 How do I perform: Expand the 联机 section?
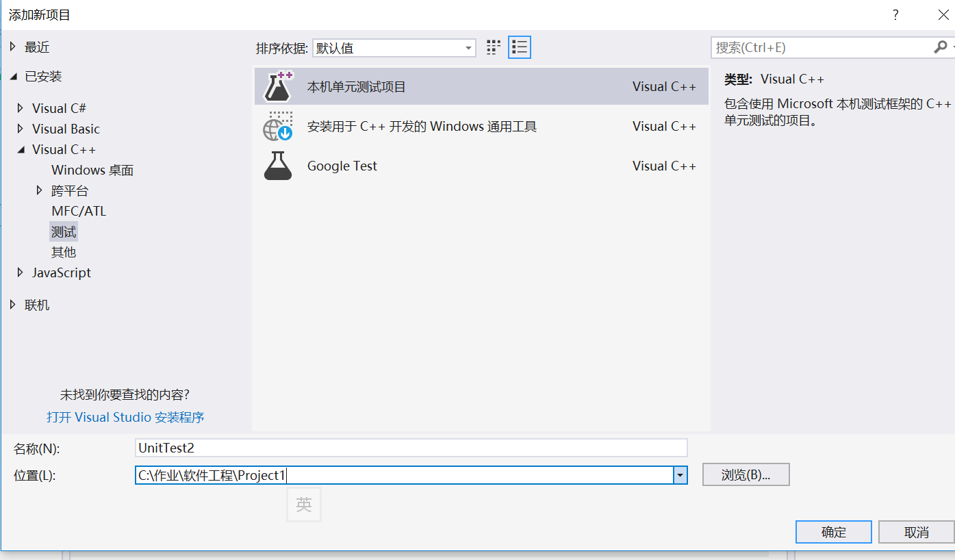(x=12, y=305)
